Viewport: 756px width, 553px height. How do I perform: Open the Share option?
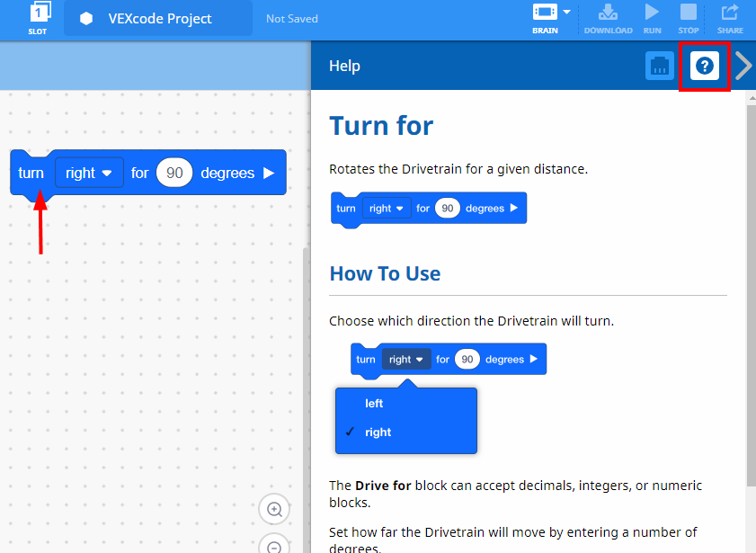tap(730, 19)
